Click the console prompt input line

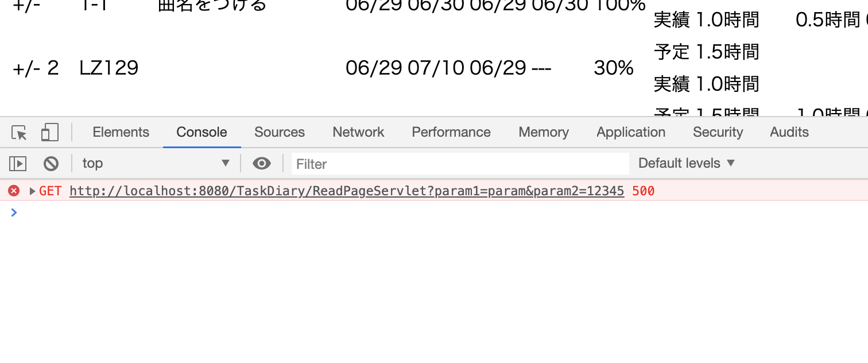click(x=402, y=213)
